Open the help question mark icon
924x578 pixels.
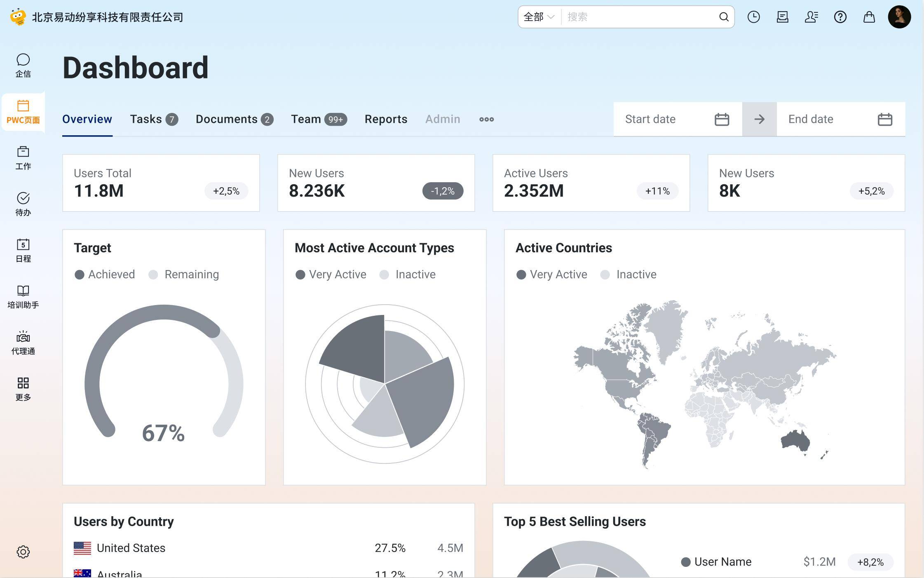(840, 17)
